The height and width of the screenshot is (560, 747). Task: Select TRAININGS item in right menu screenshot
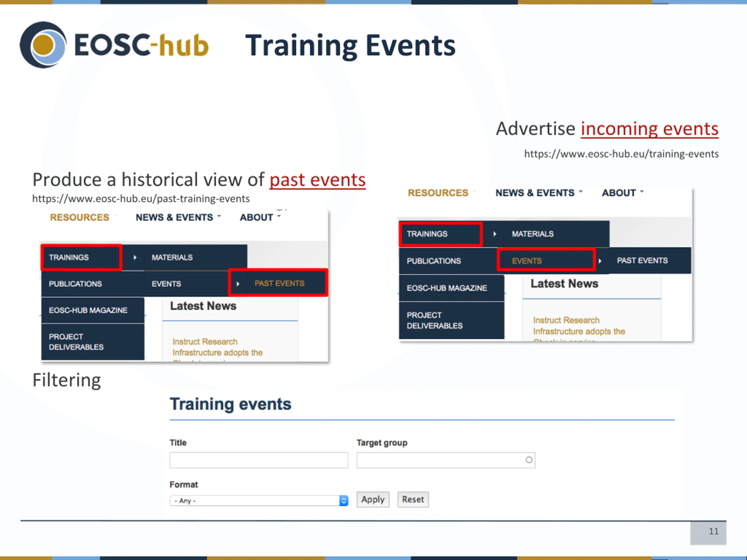(x=441, y=234)
